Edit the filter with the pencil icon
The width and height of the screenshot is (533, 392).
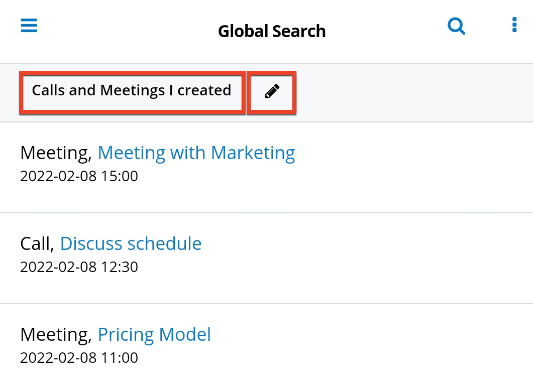[x=272, y=92]
